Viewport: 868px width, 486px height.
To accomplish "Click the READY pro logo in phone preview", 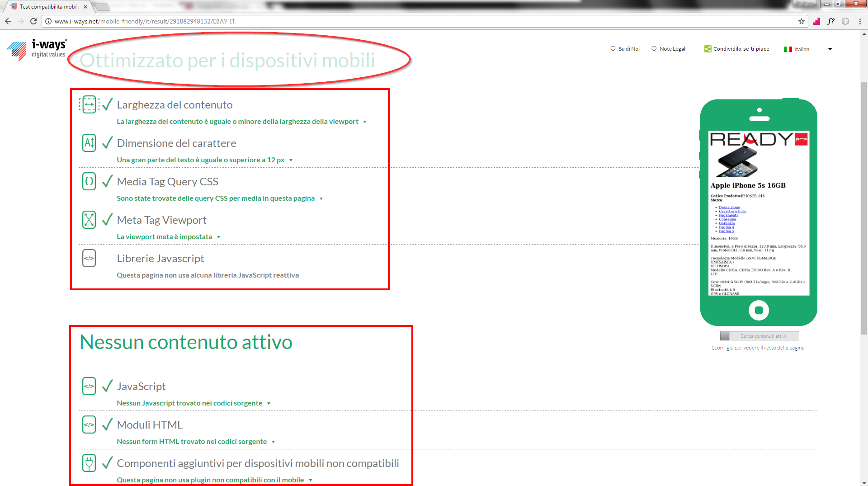I will click(x=759, y=139).
